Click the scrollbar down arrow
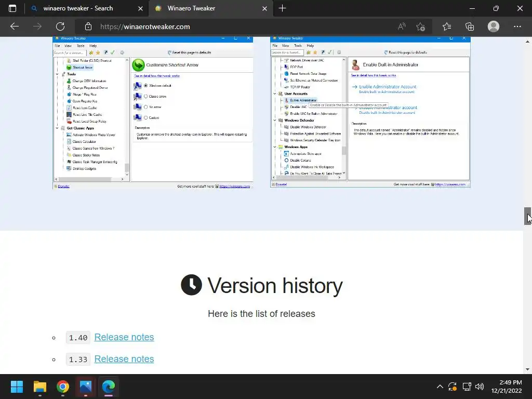Viewport: 532px width, 399px height. click(527, 369)
